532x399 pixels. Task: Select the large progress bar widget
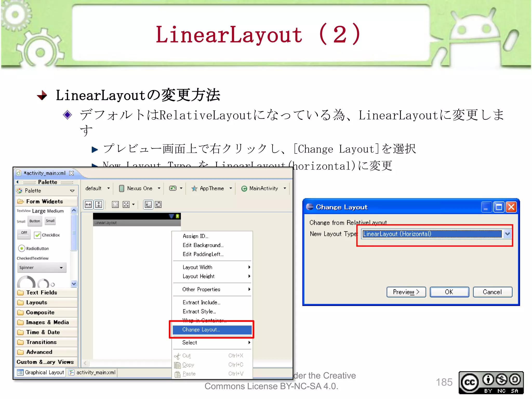tap(26, 282)
